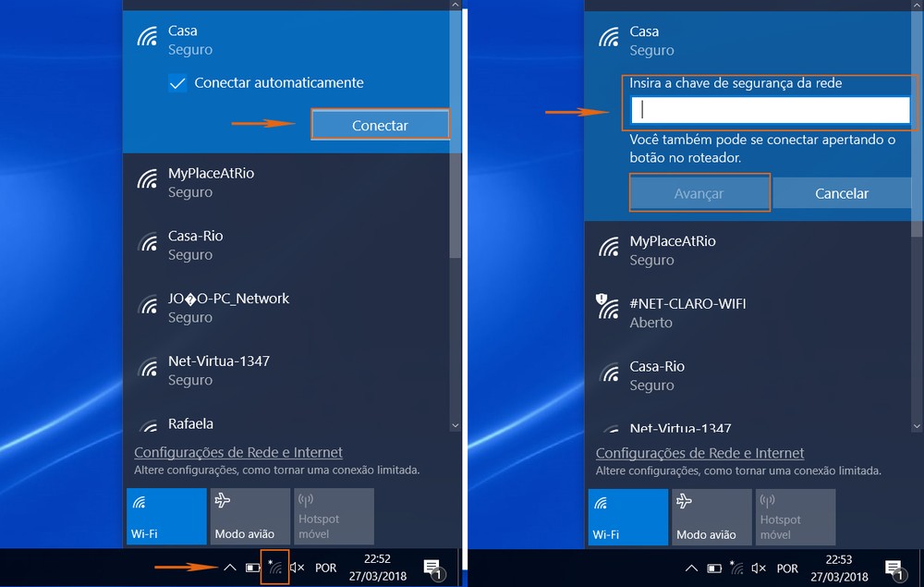This screenshot has width=924, height=587.
Task: Show hidden tray icons chevron, left taskbar
Action: (230, 568)
